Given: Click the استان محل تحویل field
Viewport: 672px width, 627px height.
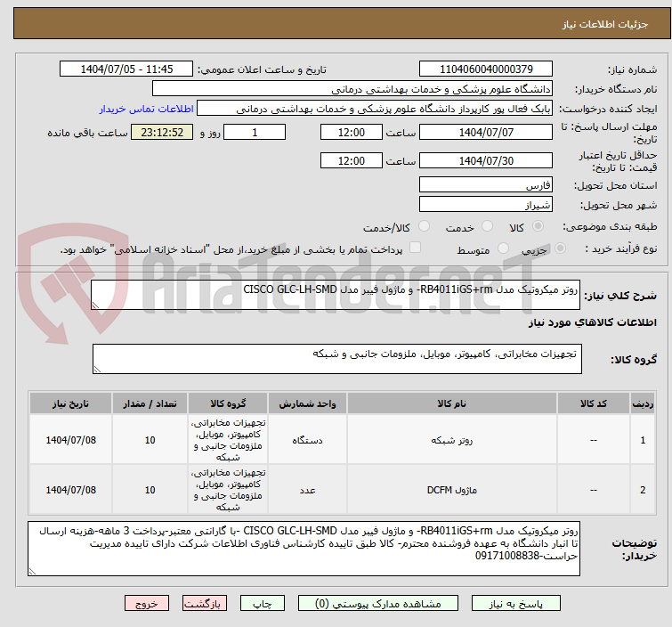Looking at the screenshot, I should (x=485, y=185).
